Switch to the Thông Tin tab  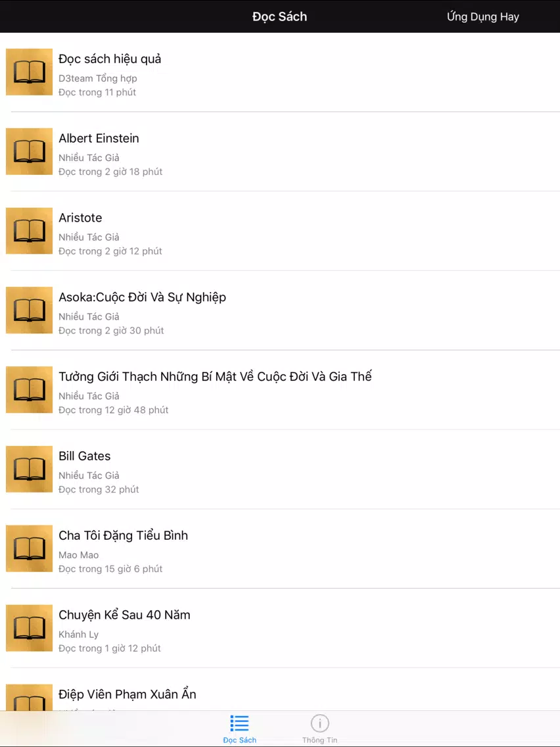coord(319,729)
